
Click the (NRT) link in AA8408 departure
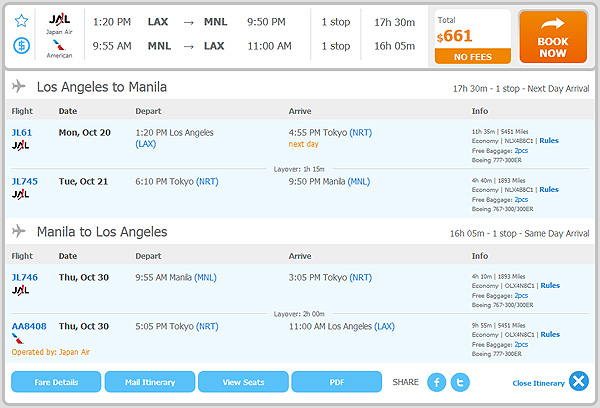click(207, 326)
